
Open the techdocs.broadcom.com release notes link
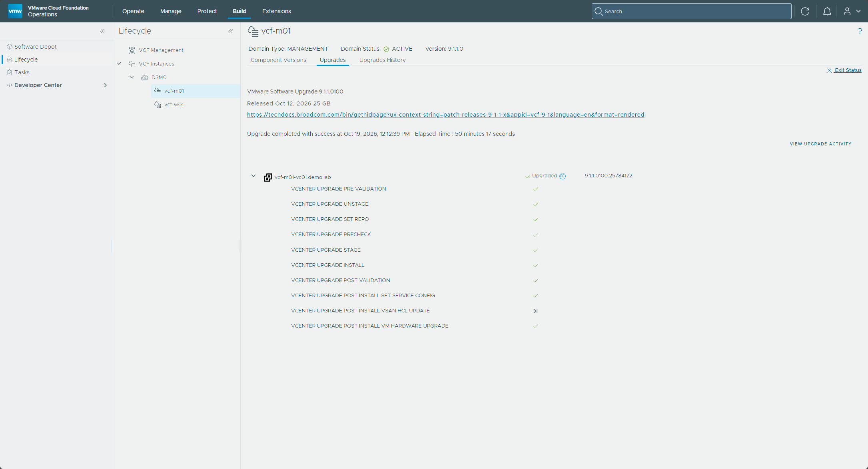tap(445, 115)
